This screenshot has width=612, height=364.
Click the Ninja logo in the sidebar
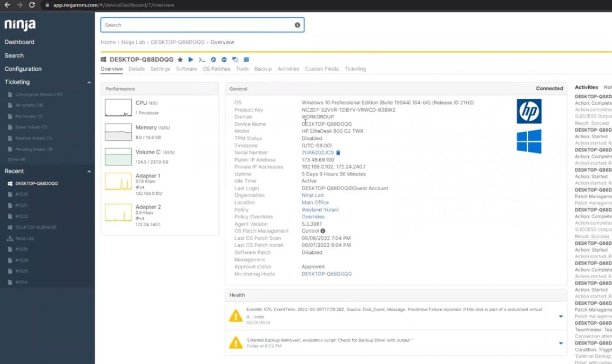(20, 25)
